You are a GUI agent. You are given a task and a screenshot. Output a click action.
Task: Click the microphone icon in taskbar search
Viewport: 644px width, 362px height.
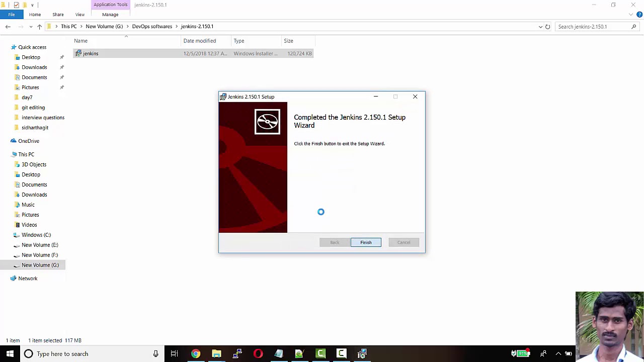[155, 354]
